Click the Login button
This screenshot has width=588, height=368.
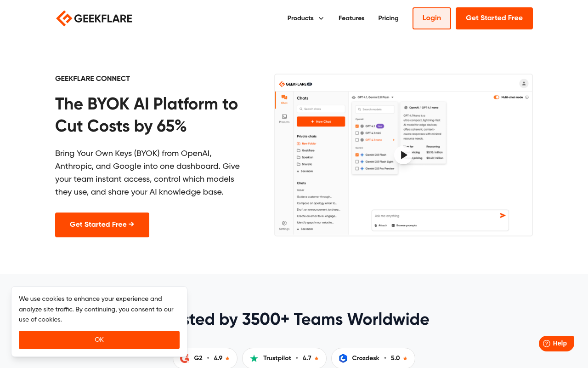point(432,18)
